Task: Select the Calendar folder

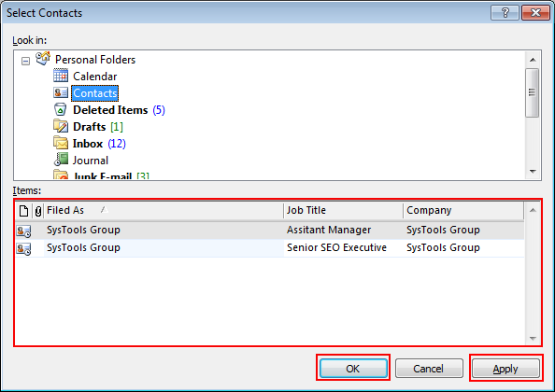Action: click(x=95, y=77)
